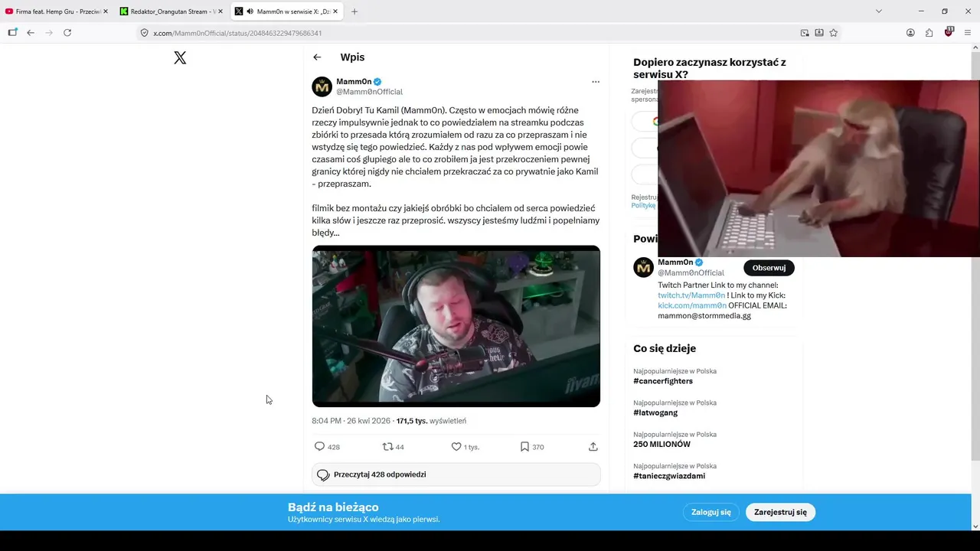The width and height of the screenshot is (980, 551).
Task: Click the Mamm0n avatar in the sidebar card
Action: coord(643,267)
